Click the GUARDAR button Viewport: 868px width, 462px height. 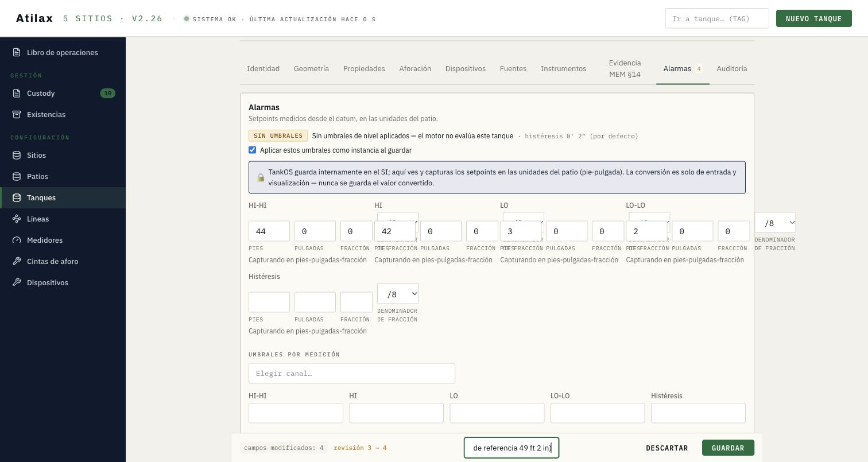tap(728, 448)
